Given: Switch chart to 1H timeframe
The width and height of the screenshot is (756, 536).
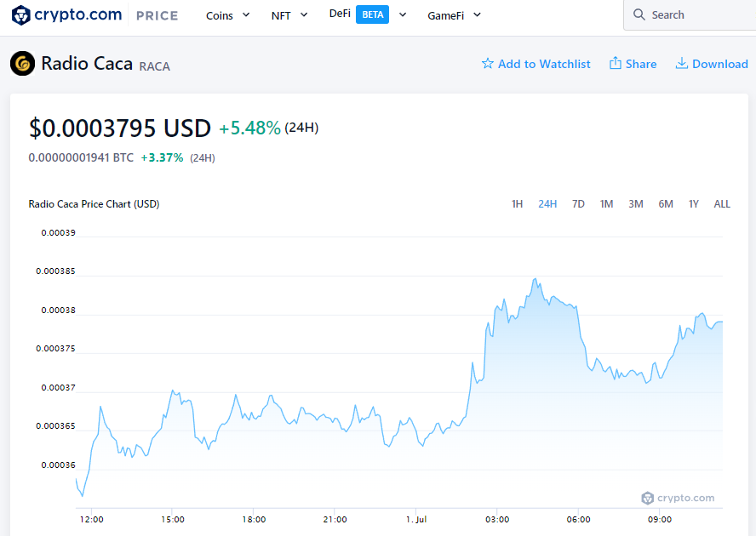Looking at the screenshot, I should point(517,204).
